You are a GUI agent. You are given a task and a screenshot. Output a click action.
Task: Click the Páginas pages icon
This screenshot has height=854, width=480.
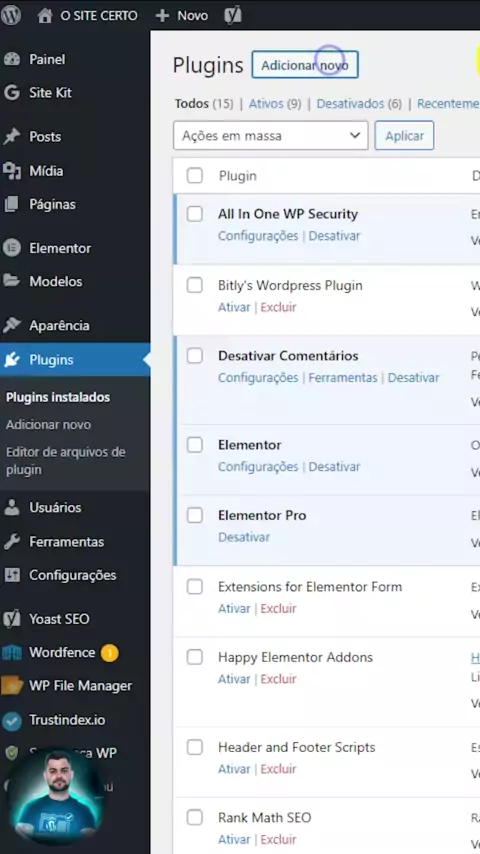(x=11, y=205)
